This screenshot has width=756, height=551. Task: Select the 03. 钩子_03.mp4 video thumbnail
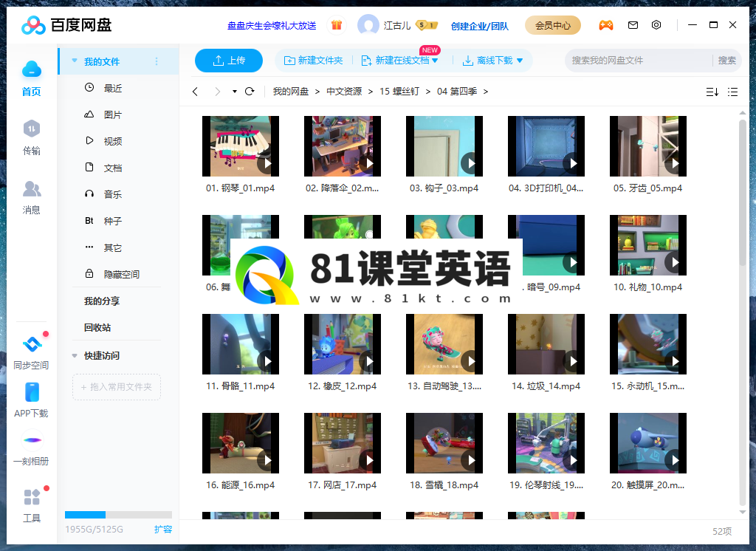[444, 146]
